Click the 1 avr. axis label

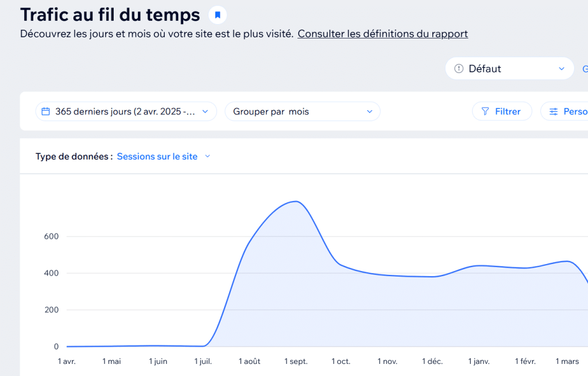pyautogui.click(x=66, y=361)
